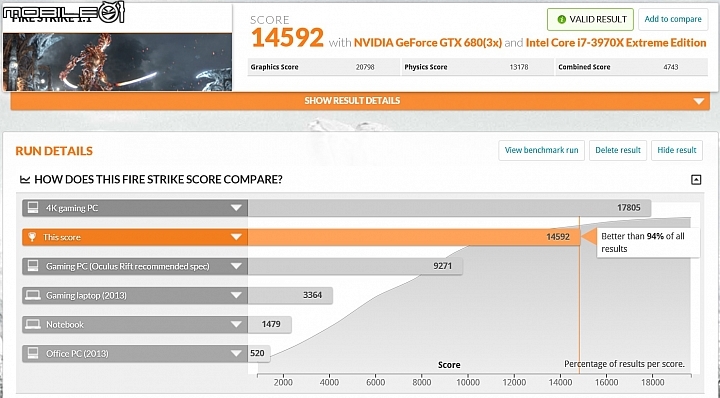Expand the Gaming laptop (2013) dropdown arrow
Viewport: 720px width, 398px height.
[236, 295]
